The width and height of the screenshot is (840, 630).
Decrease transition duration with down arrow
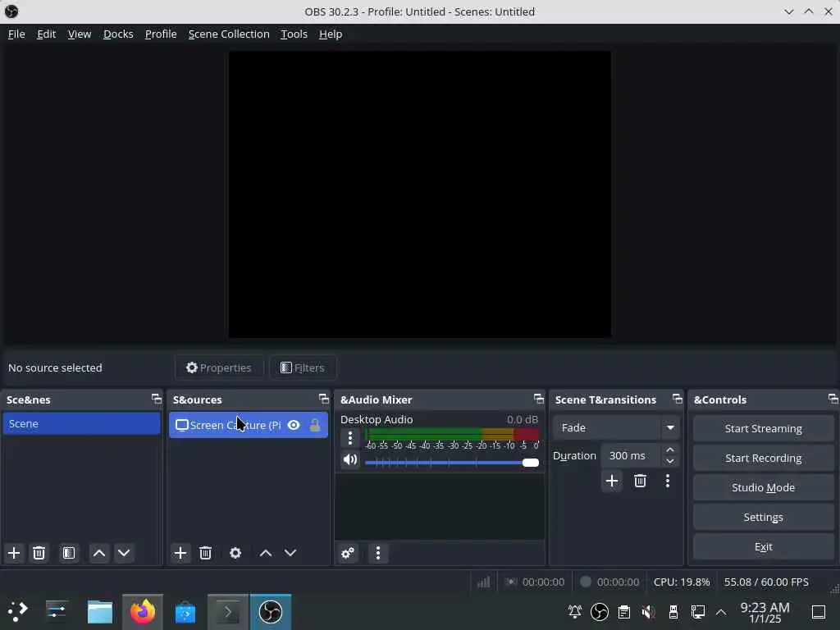click(669, 461)
